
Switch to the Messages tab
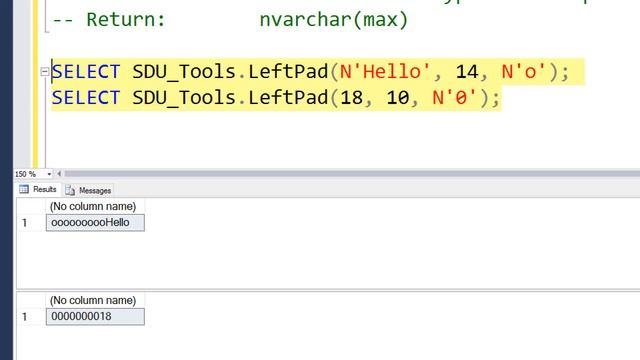[x=88, y=190]
